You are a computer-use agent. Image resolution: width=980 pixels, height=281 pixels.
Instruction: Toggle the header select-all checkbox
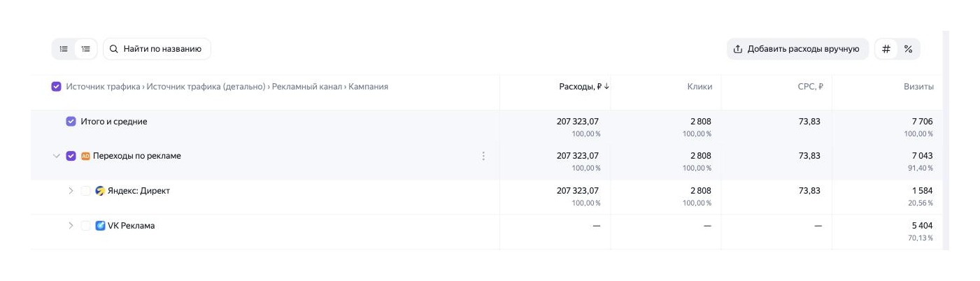point(57,87)
